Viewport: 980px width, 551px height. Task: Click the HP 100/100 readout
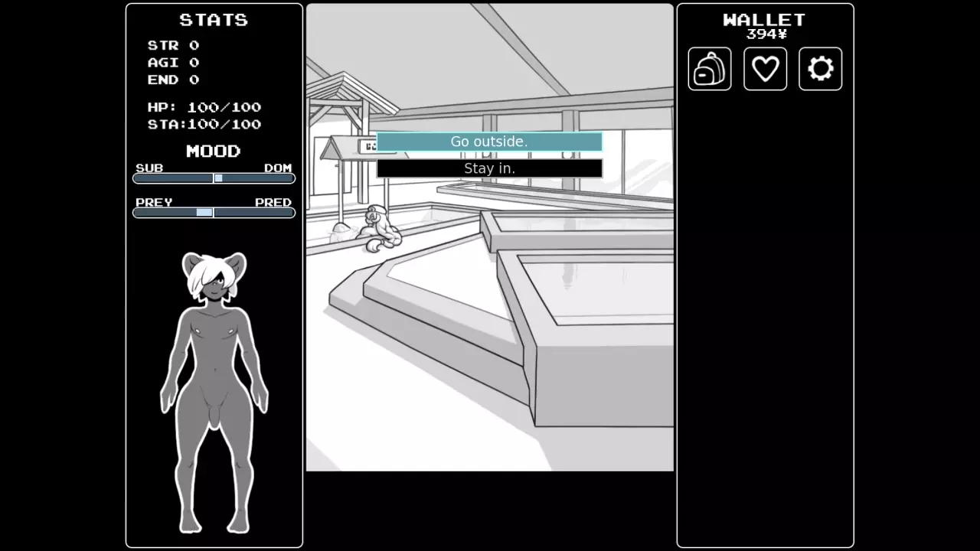tap(204, 107)
